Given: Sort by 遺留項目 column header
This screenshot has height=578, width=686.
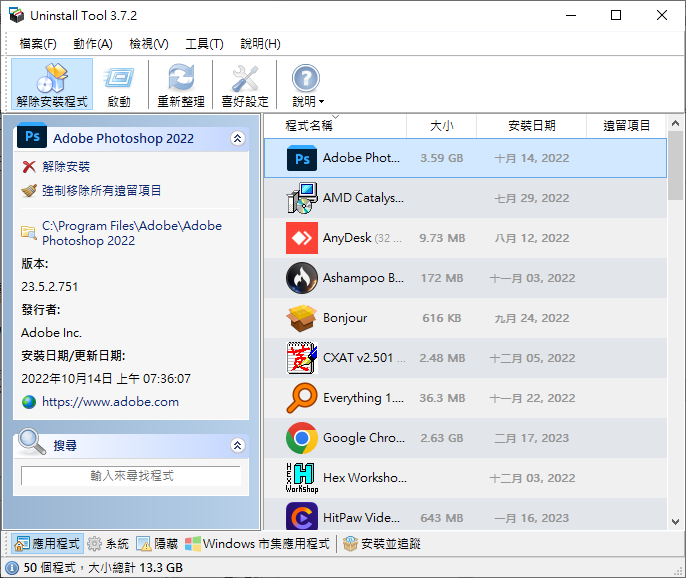Looking at the screenshot, I should pyautogui.click(x=626, y=126).
